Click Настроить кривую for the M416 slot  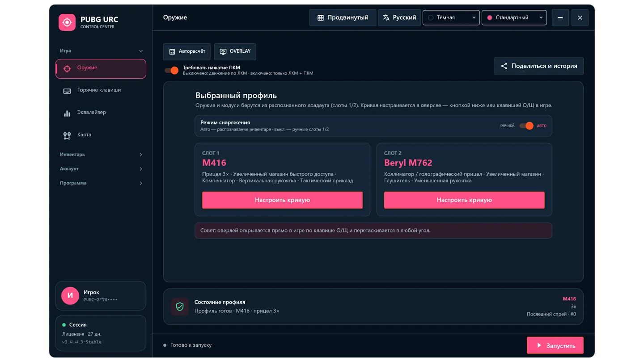point(282,200)
